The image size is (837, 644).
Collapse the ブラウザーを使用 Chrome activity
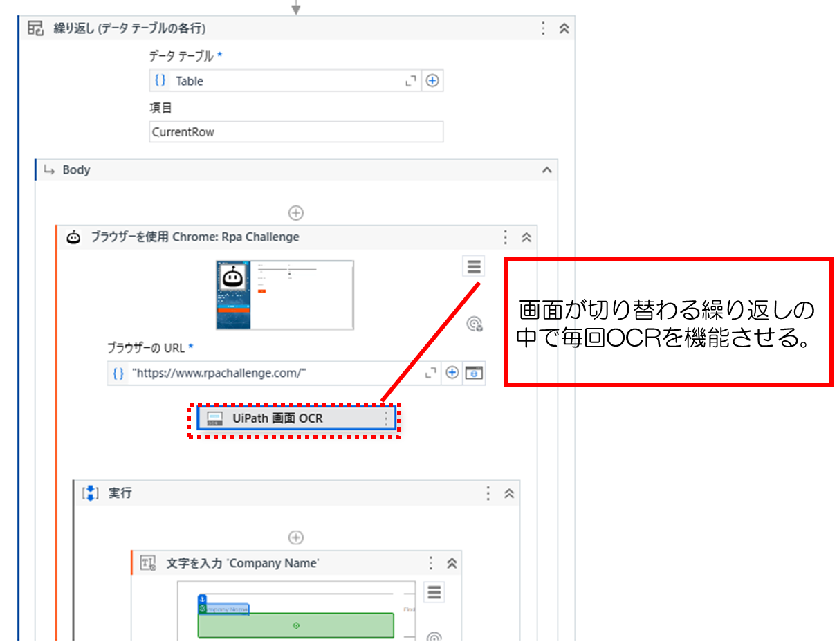(x=526, y=237)
